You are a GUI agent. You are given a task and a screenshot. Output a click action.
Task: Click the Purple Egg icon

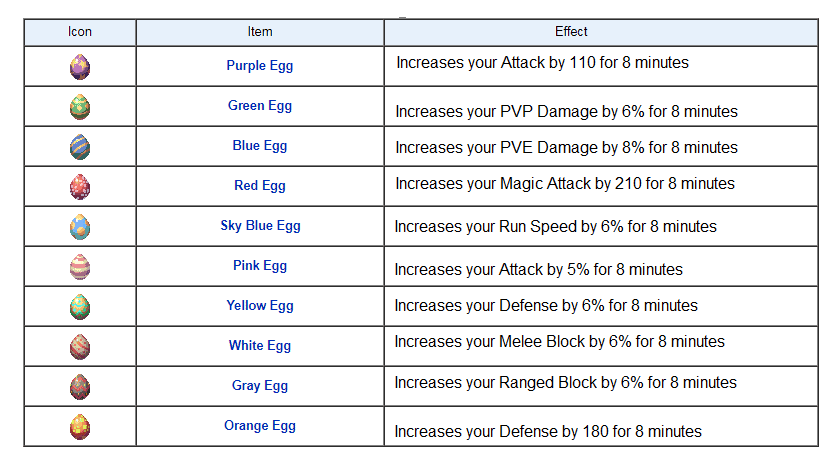(80, 67)
